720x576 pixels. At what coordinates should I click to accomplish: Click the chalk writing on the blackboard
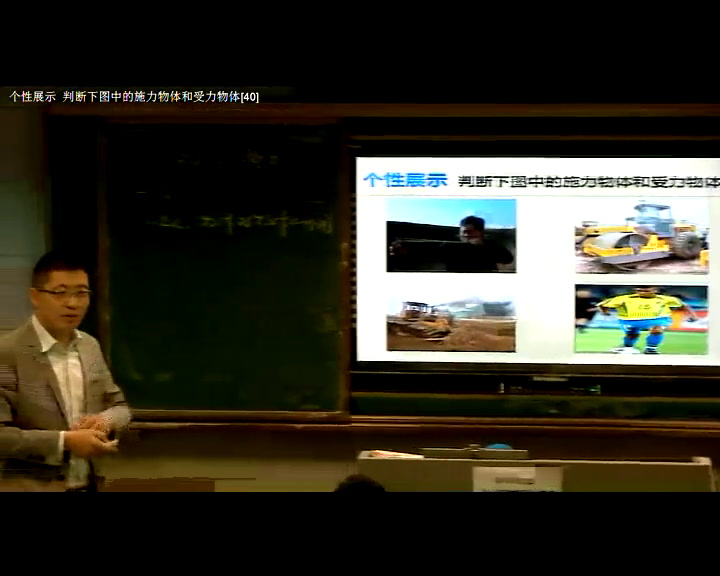[240, 222]
